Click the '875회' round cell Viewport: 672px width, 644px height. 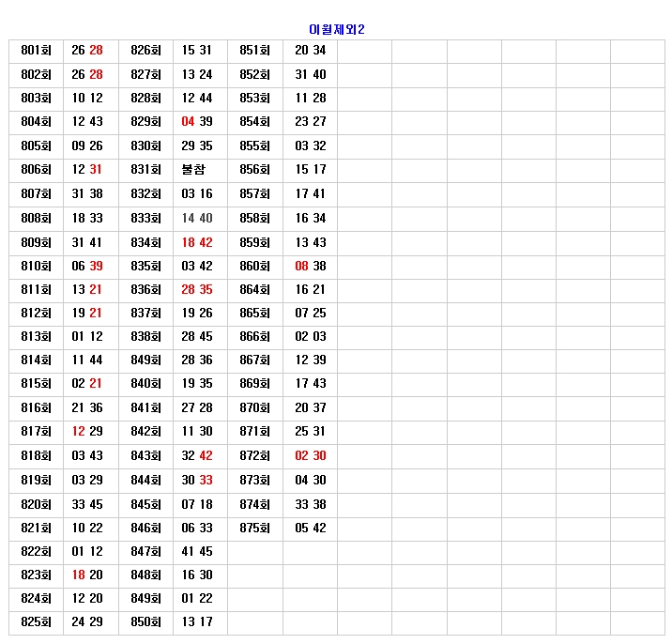(x=254, y=528)
